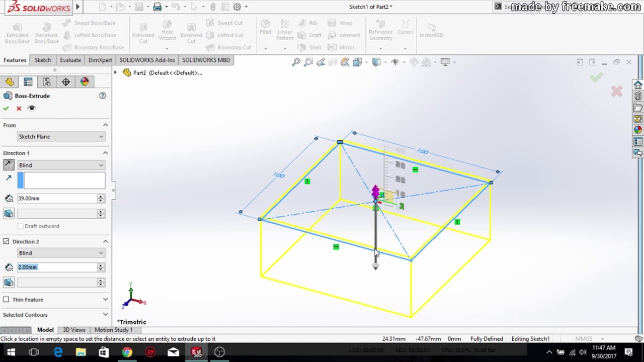Open From start condition Sketch Plane dropdown
This screenshot has height=362, width=644.
[x=61, y=137]
